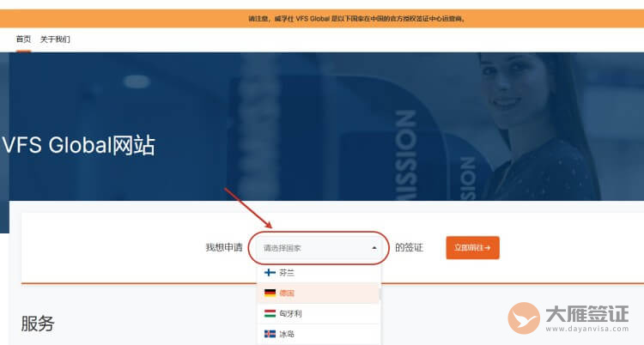
Task: Select 匈牙利 from the country list
Action: click(319, 314)
